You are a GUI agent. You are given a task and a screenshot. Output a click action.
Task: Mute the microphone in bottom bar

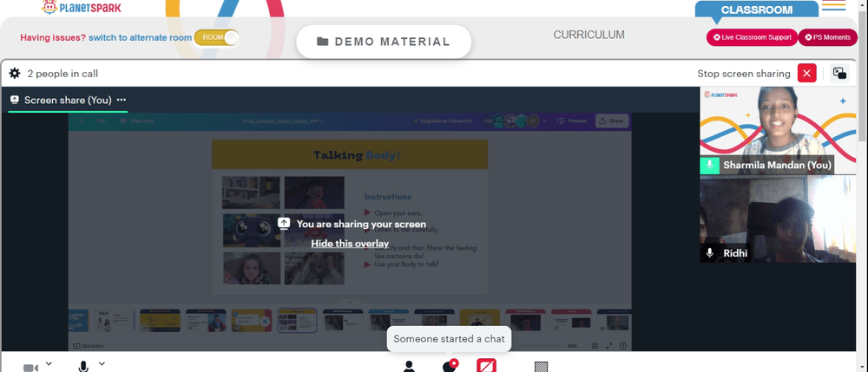point(83,367)
